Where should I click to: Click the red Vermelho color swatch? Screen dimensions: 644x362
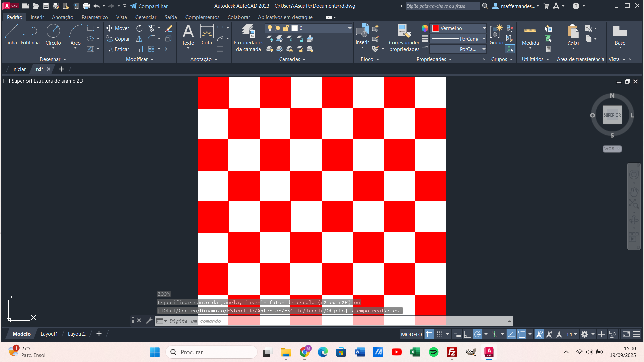coord(436,28)
